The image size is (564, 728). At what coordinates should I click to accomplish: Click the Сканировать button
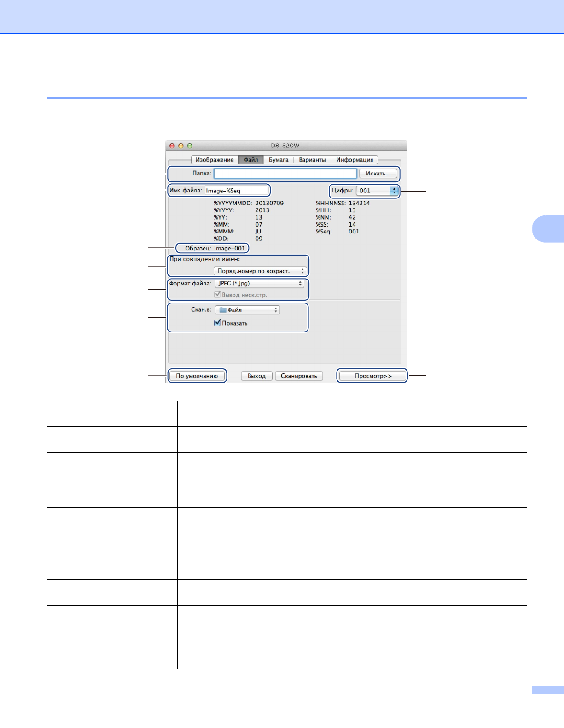299,376
